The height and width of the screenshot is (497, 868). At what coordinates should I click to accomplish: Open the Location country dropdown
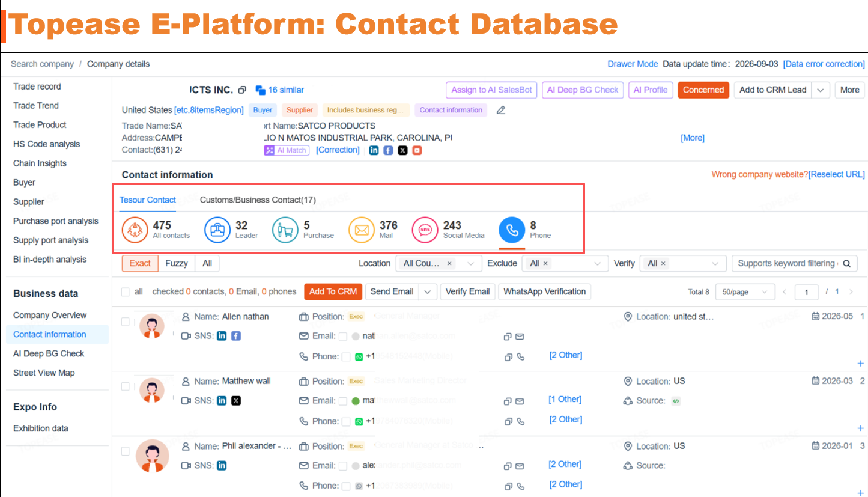tap(439, 263)
